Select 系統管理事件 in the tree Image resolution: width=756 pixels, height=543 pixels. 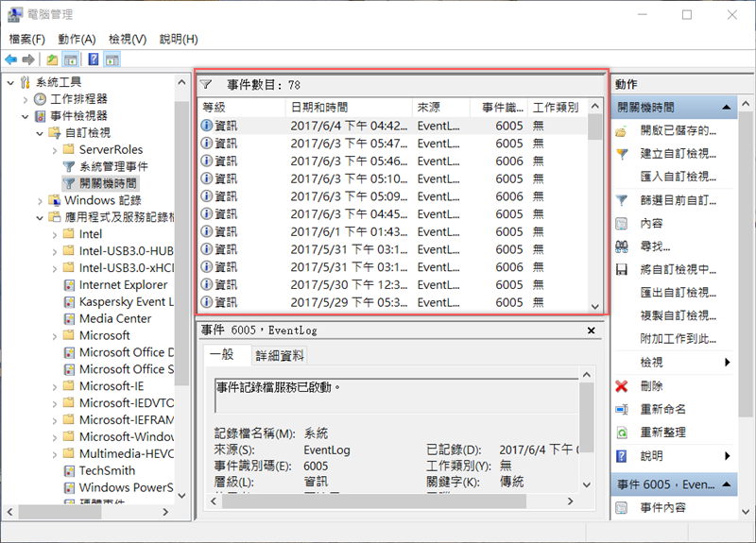[x=113, y=166]
